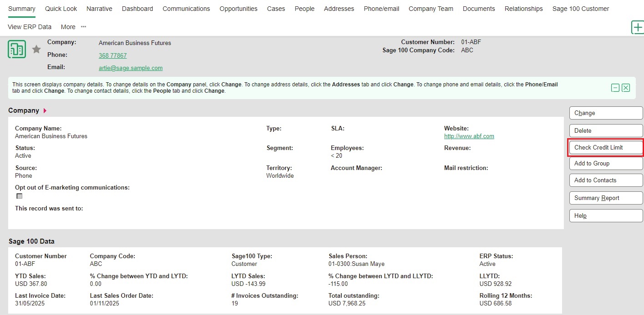
Task: Click the phone number 368 77867
Action: (112, 55)
